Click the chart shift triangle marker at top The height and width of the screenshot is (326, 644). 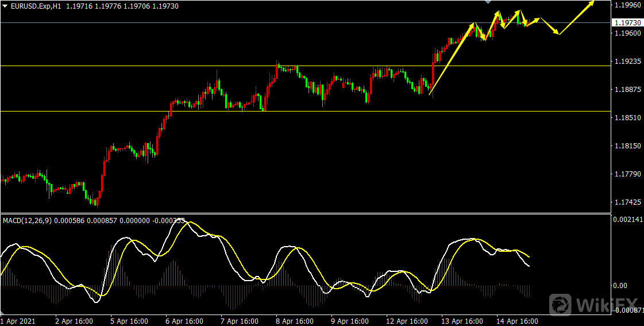[488, 2]
